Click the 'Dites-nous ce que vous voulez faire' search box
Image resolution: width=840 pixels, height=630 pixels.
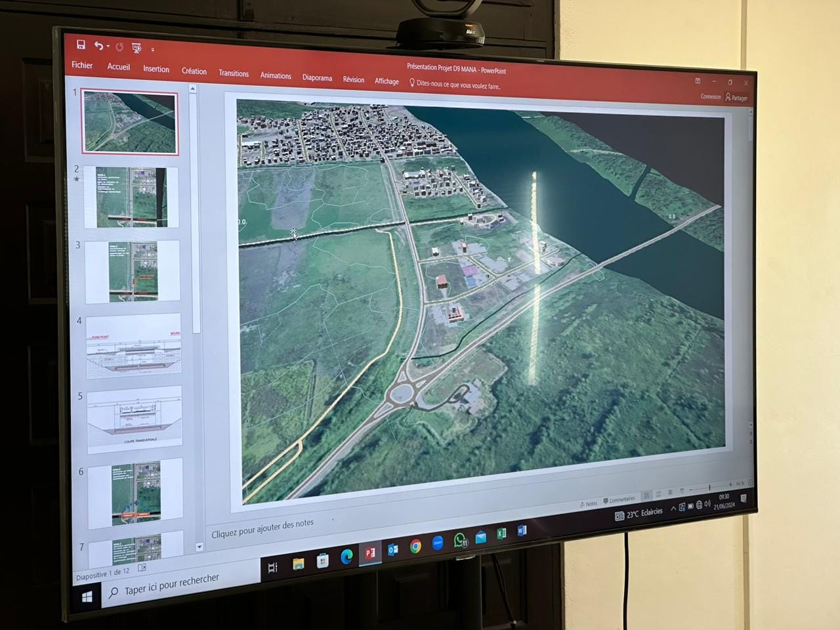tap(455, 84)
